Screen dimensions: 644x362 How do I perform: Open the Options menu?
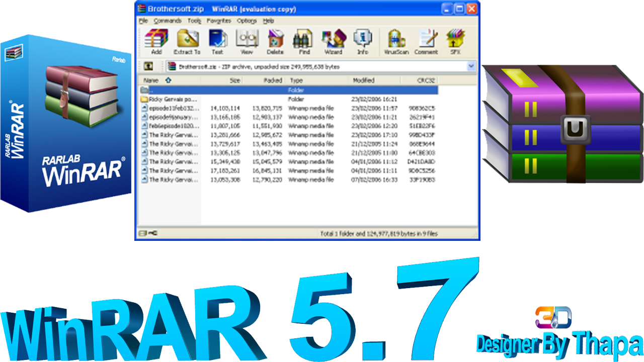click(247, 21)
